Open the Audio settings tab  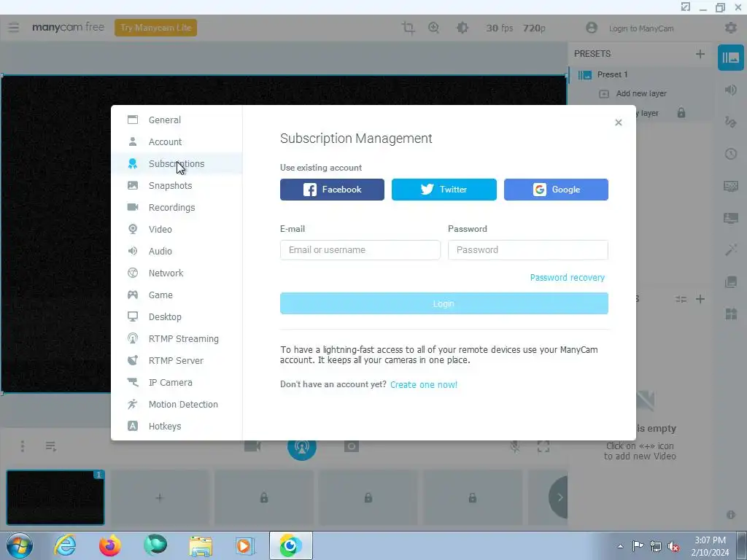click(177, 252)
